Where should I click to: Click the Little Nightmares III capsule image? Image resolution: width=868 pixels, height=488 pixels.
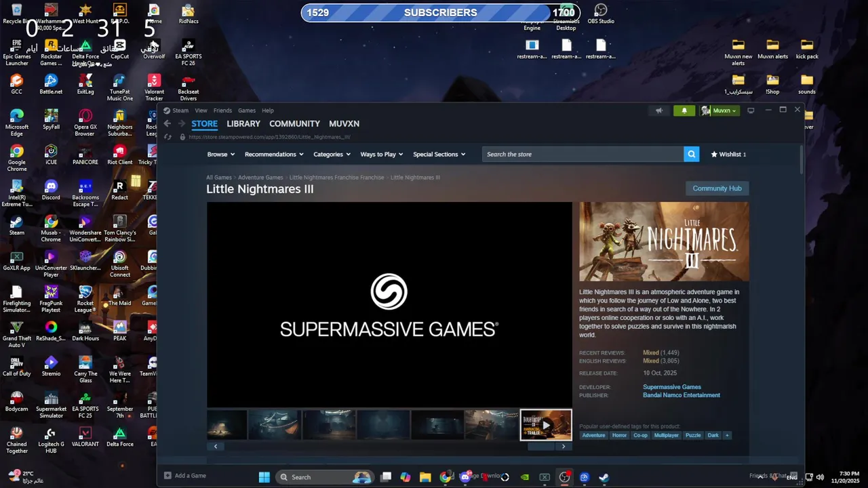pyautogui.click(x=664, y=241)
